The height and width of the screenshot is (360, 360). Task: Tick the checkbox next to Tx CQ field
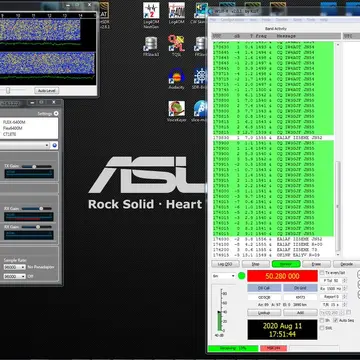click(349, 312)
